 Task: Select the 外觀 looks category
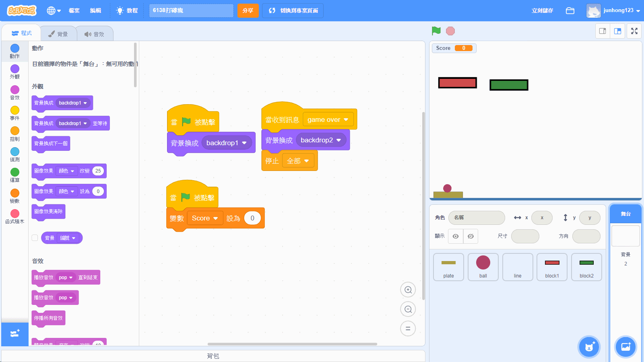(15, 72)
